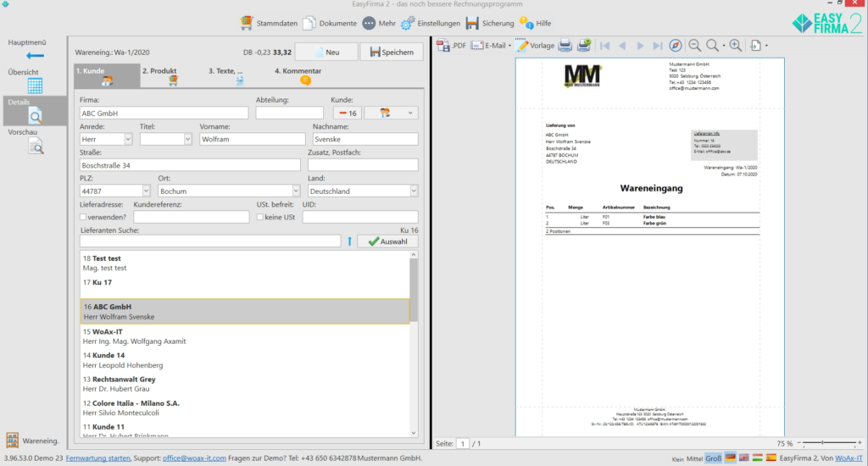
Task: Go to previous preview page
Action: pos(622,46)
